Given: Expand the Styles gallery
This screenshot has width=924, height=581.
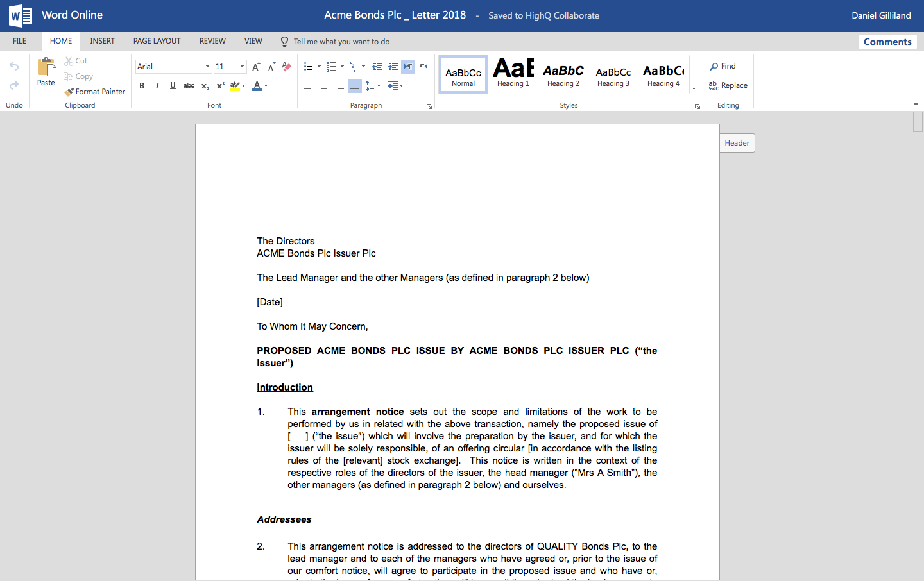Looking at the screenshot, I should point(694,88).
